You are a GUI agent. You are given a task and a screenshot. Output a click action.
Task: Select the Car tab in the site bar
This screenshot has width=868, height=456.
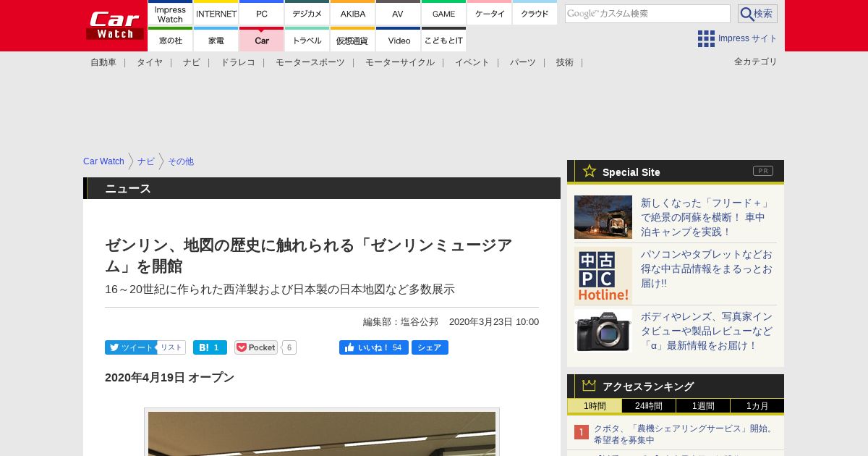[x=262, y=39]
